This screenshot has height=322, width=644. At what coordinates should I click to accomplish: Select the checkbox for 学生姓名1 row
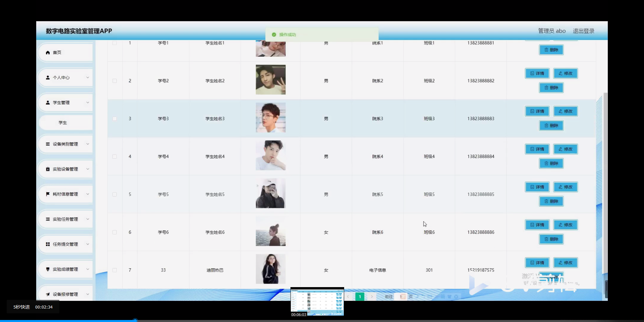click(115, 43)
